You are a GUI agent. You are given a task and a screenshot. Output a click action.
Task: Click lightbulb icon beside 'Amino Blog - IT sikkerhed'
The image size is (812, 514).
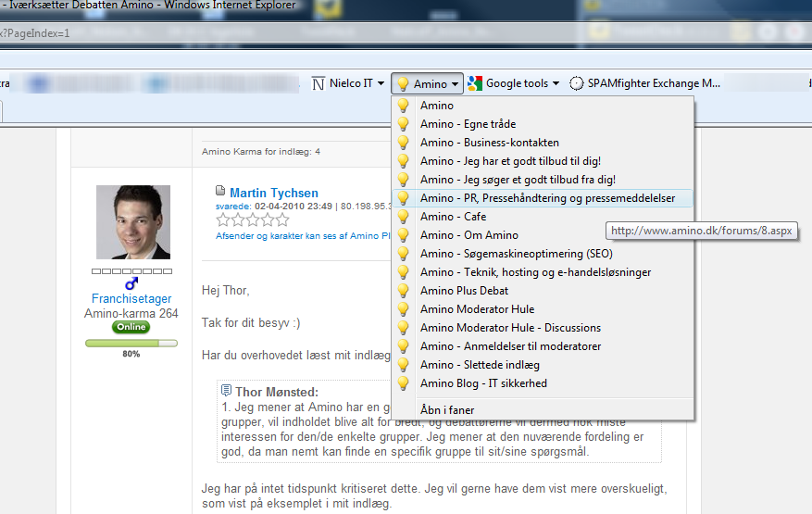(403, 383)
